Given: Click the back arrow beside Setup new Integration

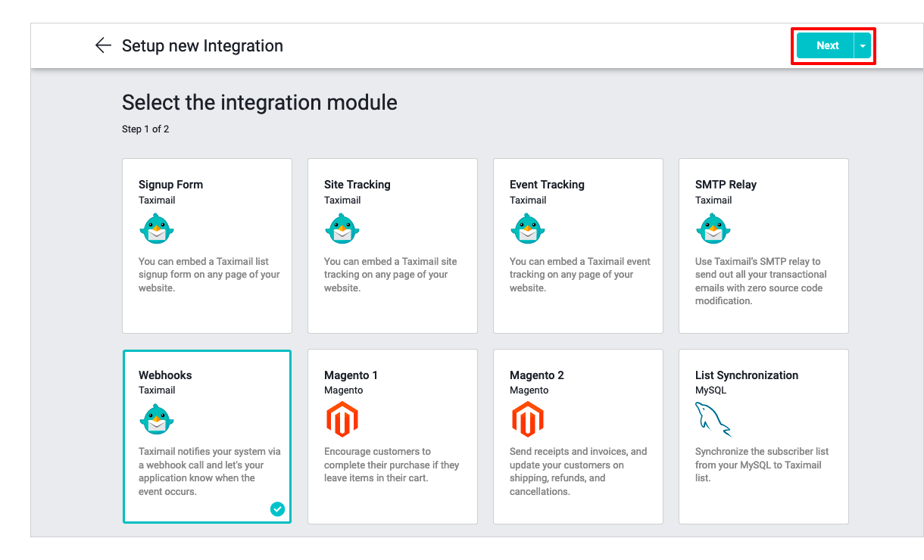Looking at the screenshot, I should (103, 45).
